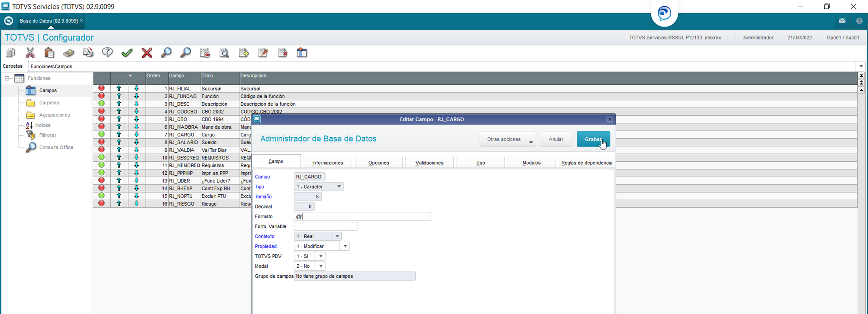Click the add new document icon

[244, 53]
